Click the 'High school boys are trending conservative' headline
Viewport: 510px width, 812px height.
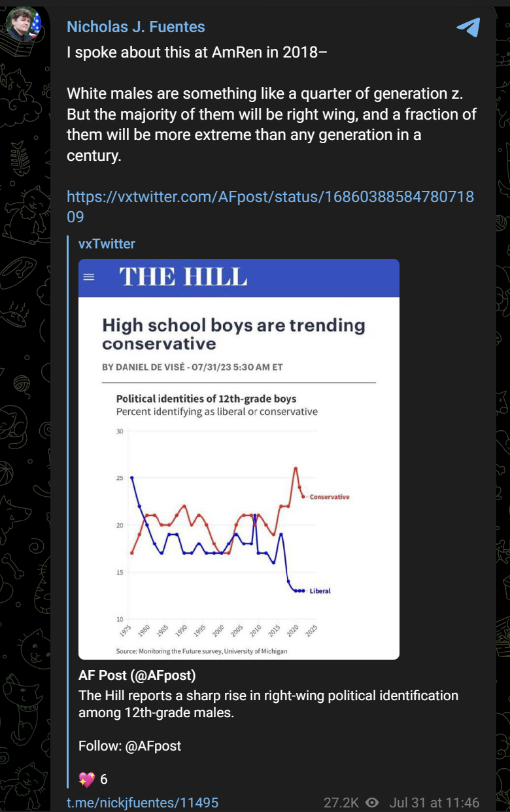(233, 333)
